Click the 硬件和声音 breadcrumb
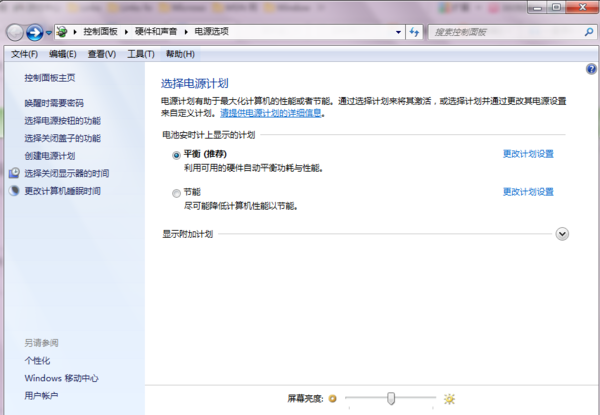600x415 pixels. [x=156, y=31]
